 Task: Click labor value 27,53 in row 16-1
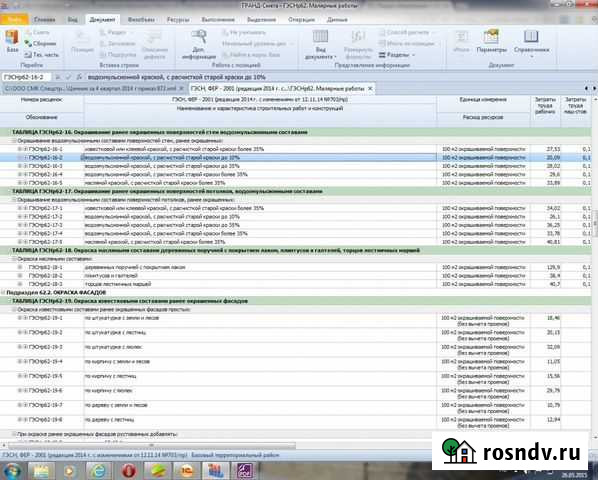(553, 149)
